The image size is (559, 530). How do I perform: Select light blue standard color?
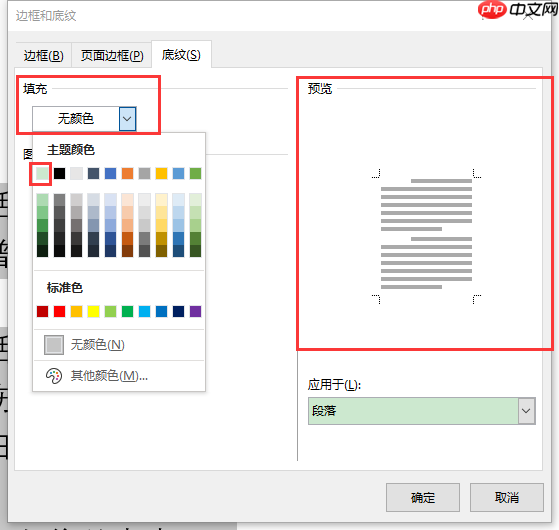tap(144, 312)
